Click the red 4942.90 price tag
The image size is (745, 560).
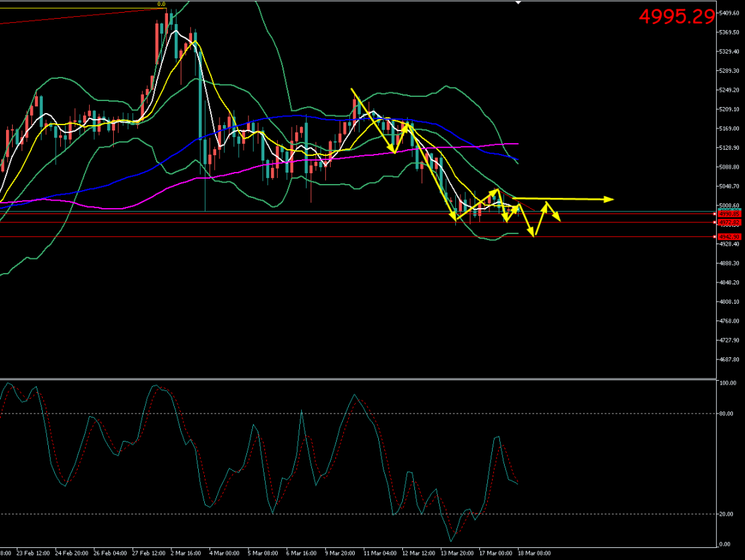[x=728, y=237]
